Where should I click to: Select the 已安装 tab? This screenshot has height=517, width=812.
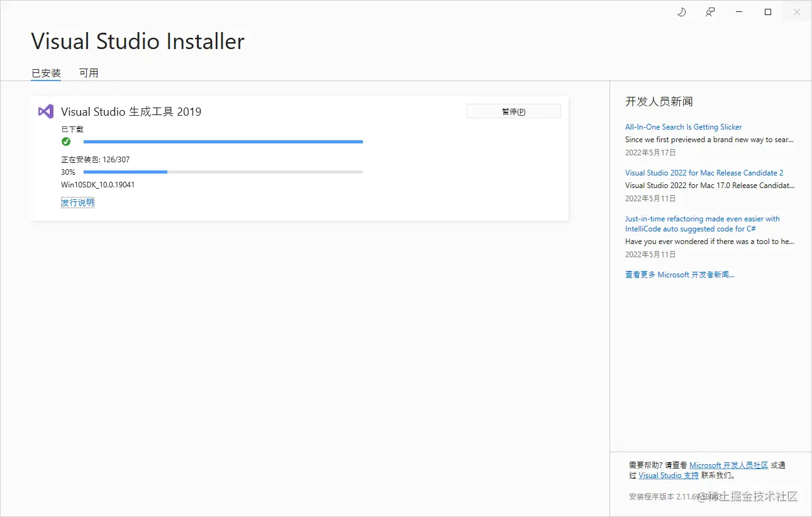45,72
